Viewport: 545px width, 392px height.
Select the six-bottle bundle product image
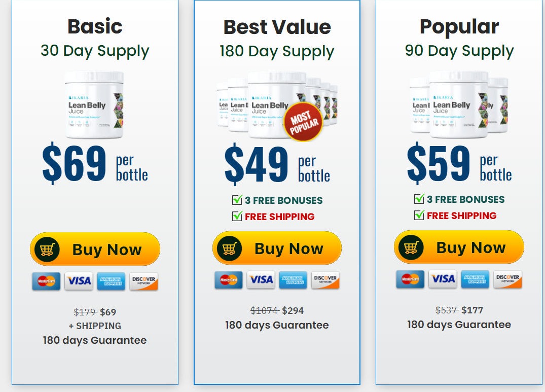(276, 105)
